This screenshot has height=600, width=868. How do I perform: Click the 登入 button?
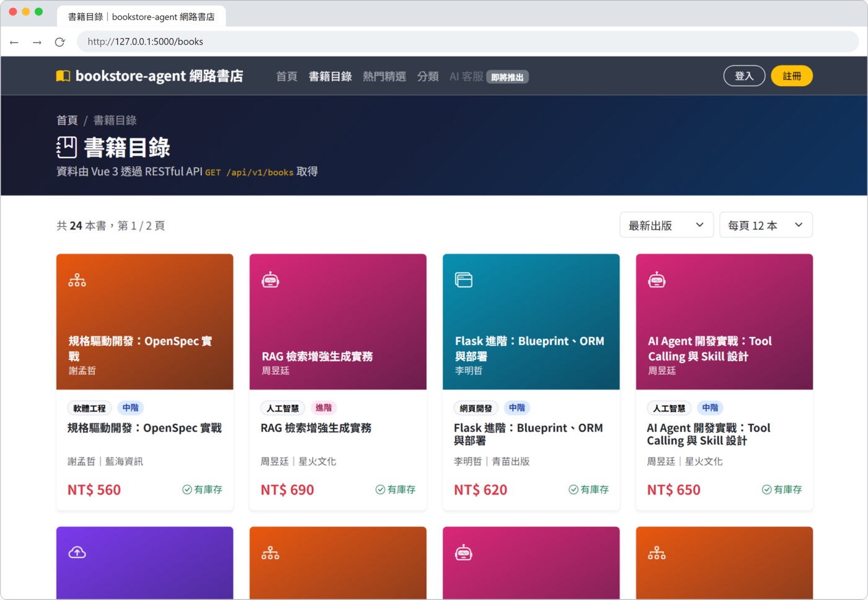coord(744,76)
